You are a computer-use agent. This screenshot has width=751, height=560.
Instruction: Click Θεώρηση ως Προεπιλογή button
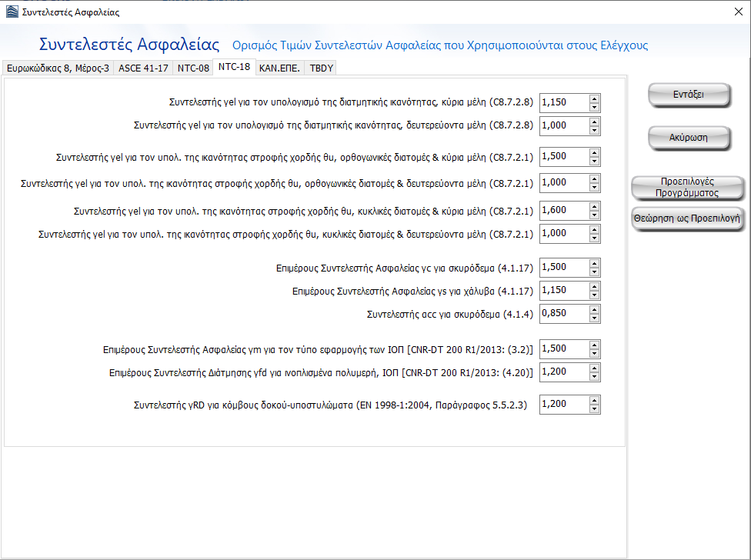click(x=688, y=218)
